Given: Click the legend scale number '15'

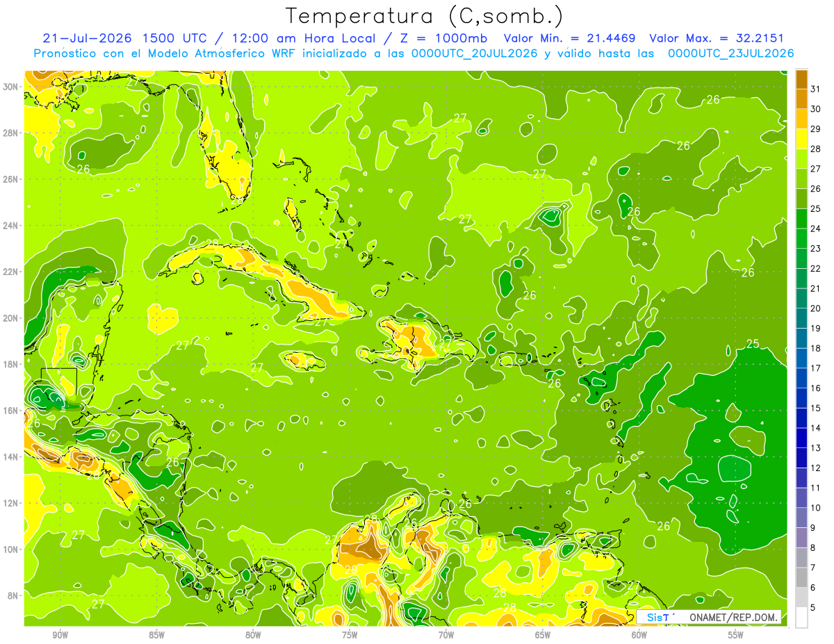Looking at the screenshot, I should (x=816, y=408).
